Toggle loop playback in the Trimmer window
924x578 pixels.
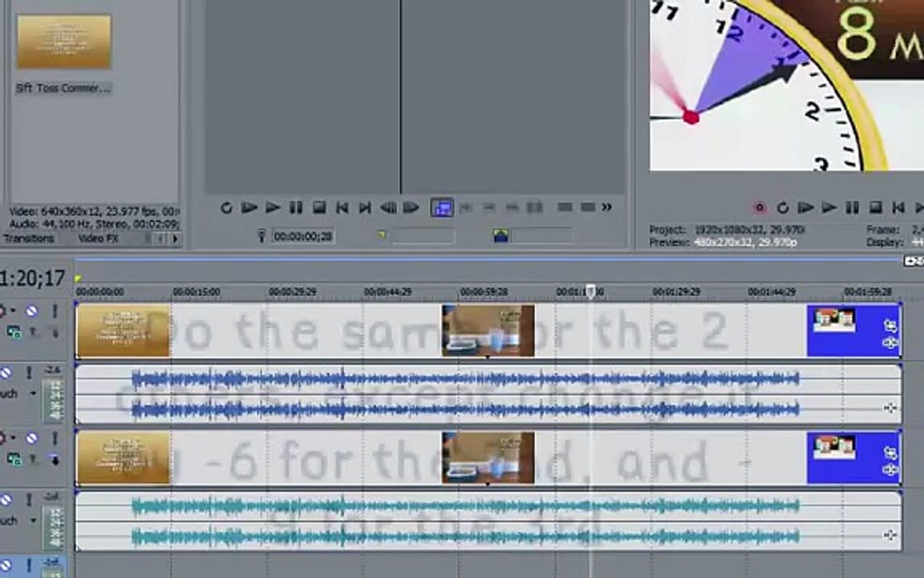tap(225, 208)
